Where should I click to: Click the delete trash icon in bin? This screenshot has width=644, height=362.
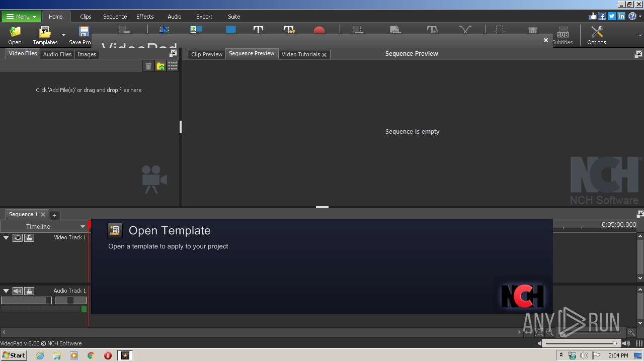click(148, 66)
